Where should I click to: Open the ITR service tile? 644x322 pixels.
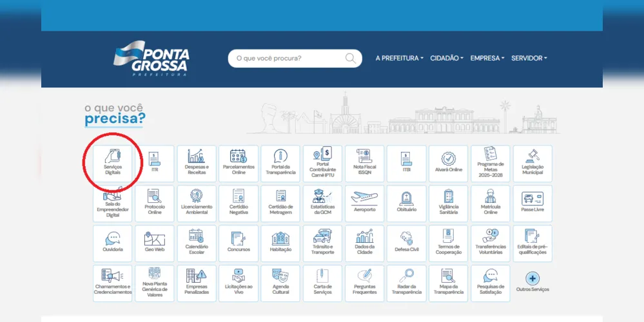(x=155, y=164)
